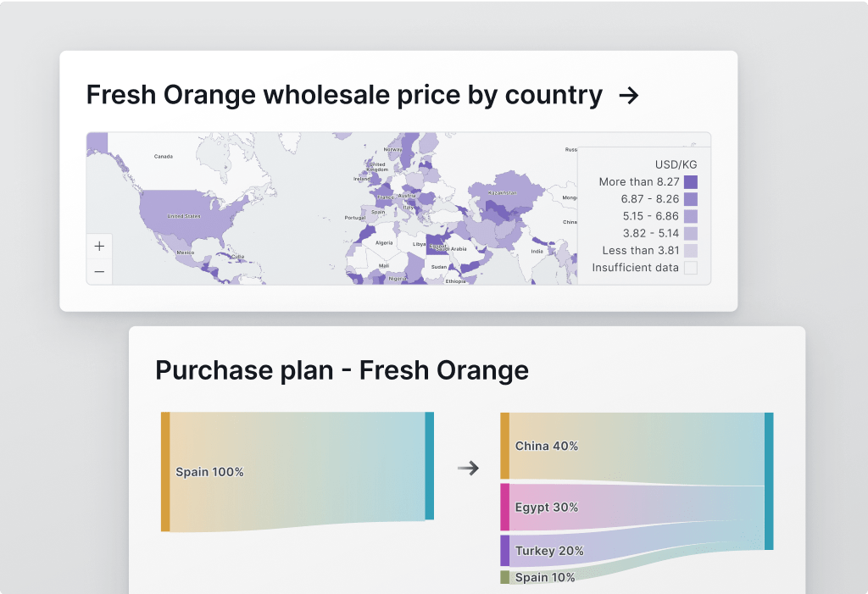This screenshot has width=868, height=594.
Task: Open 'Fresh Orange wholesale price by country' heading
Action: click(344, 96)
